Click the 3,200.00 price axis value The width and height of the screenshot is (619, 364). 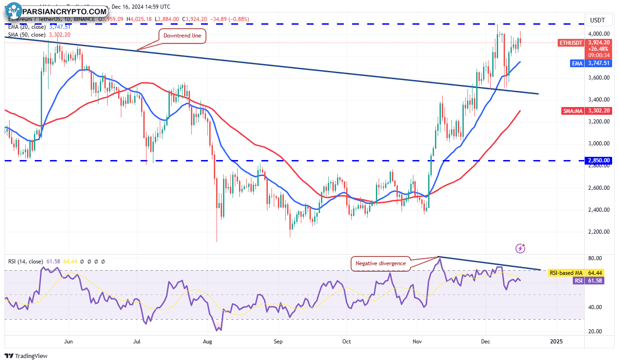pyautogui.click(x=599, y=122)
